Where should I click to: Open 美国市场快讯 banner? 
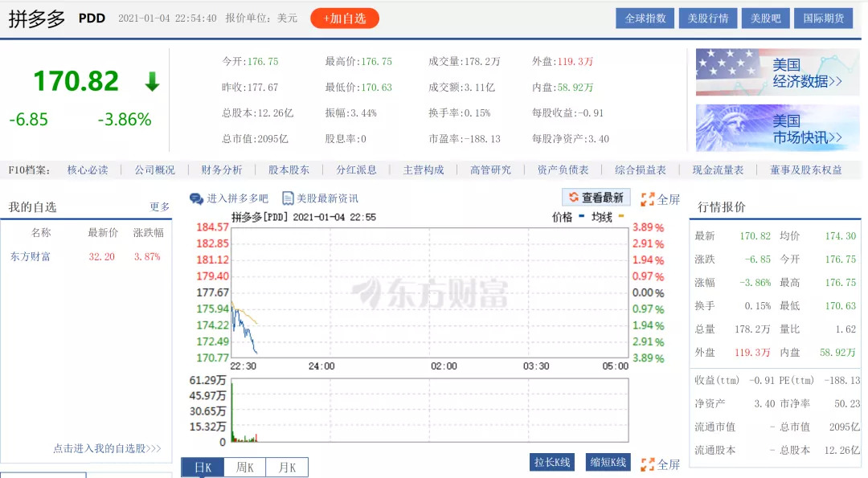(x=777, y=128)
